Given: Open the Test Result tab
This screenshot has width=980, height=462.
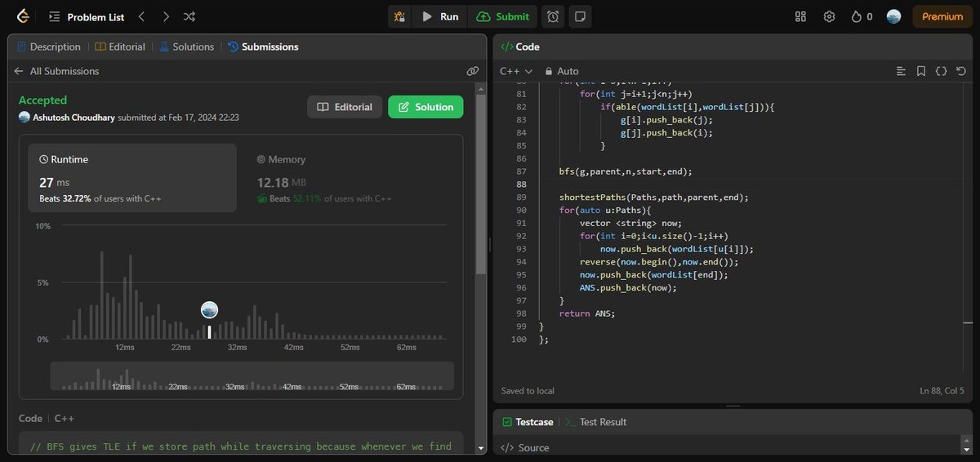Looking at the screenshot, I should click(595, 422).
